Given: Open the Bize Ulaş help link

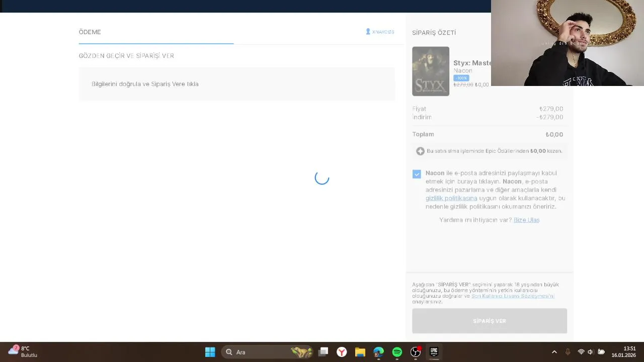Looking at the screenshot, I should click(526, 220).
